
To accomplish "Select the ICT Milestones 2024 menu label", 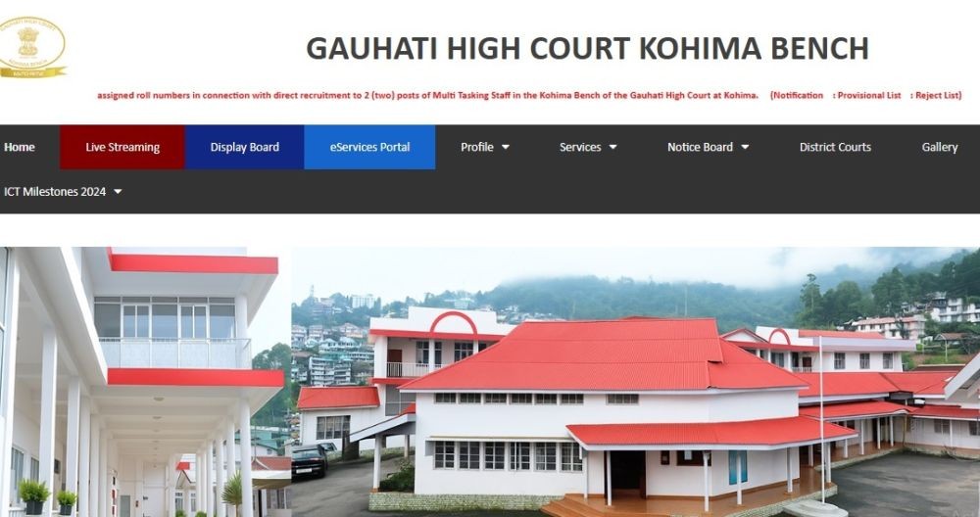I will 55,192.
